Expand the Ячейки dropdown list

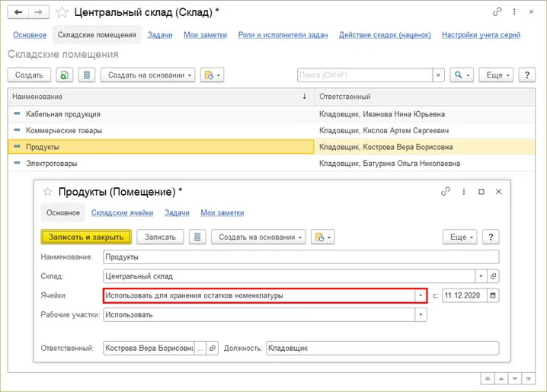tap(419, 295)
